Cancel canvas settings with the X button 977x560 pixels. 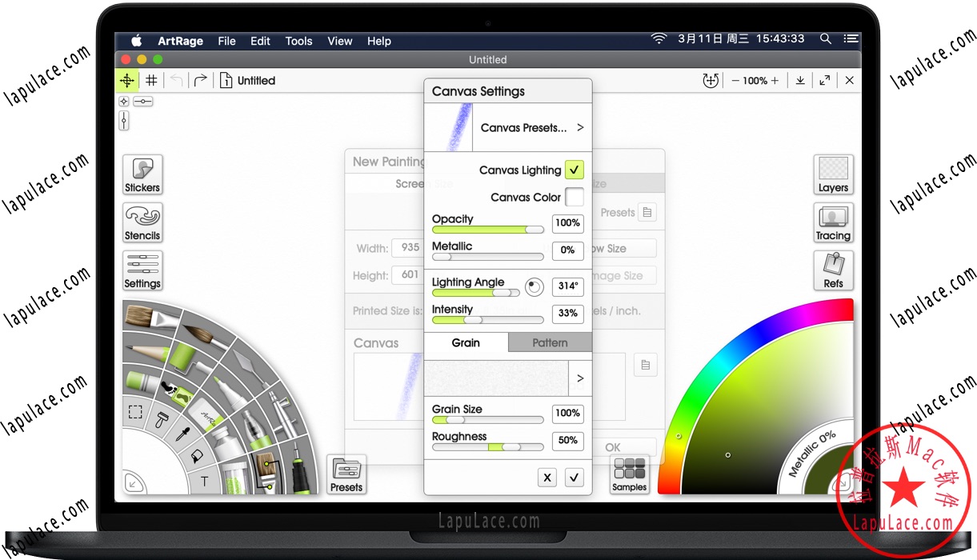(x=547, y=477)
